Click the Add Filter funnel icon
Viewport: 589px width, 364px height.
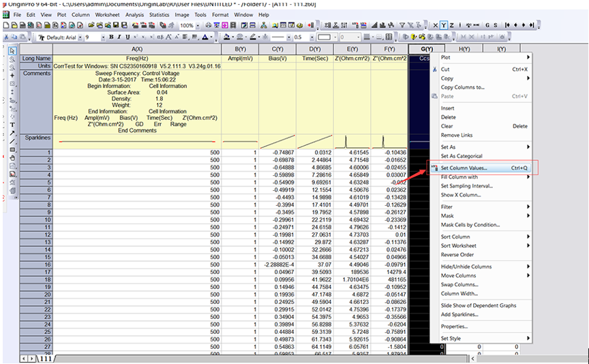click(x=402, y=25)
